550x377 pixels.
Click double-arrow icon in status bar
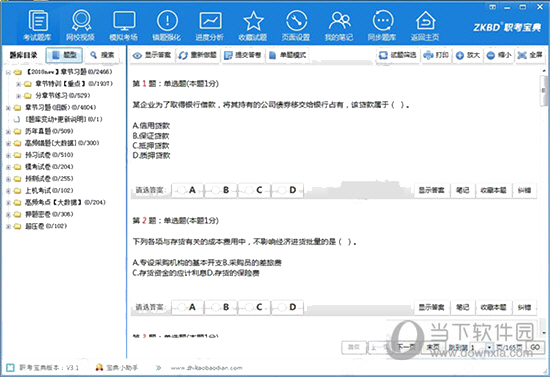point(159,368)
